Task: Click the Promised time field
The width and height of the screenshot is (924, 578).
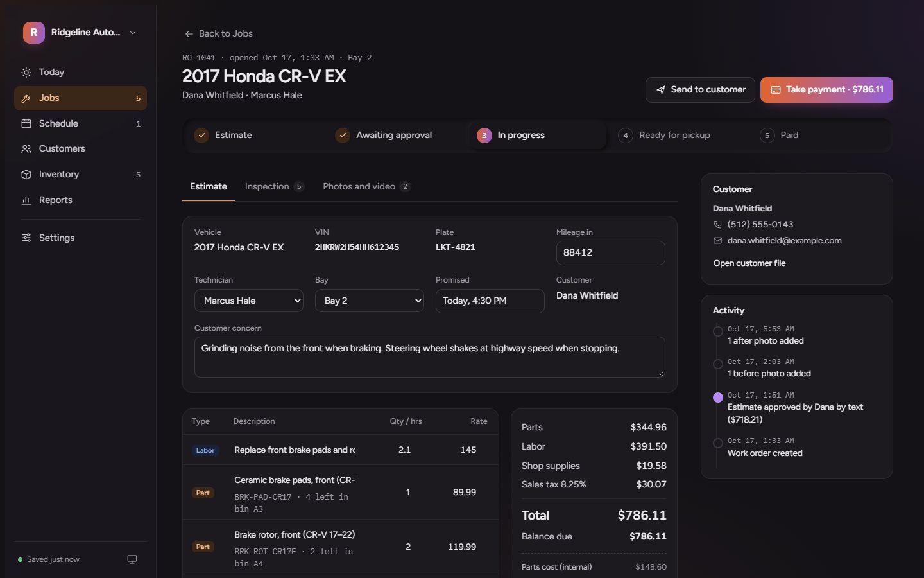Action: point(490,301)
